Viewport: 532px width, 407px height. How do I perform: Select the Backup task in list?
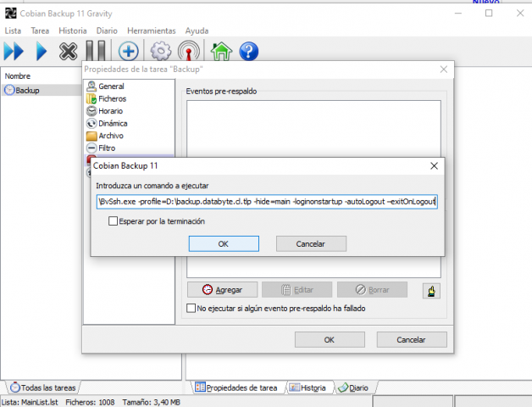pyautogui.click(x=41, y=91)
